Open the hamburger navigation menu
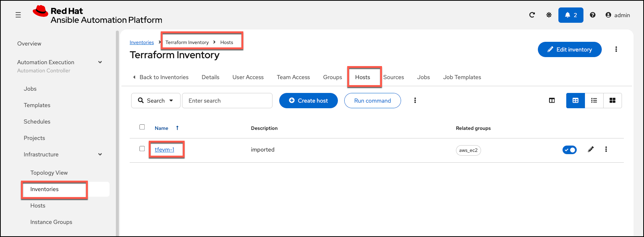 [18, 15]
